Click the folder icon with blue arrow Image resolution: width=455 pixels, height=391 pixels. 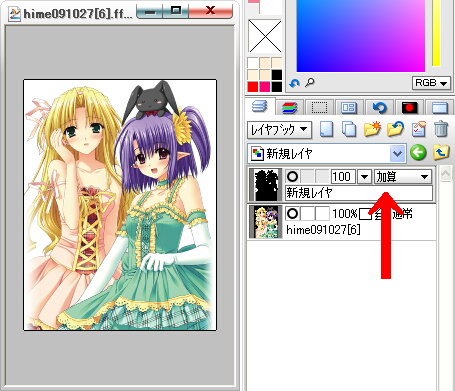(x=395, y=129)
